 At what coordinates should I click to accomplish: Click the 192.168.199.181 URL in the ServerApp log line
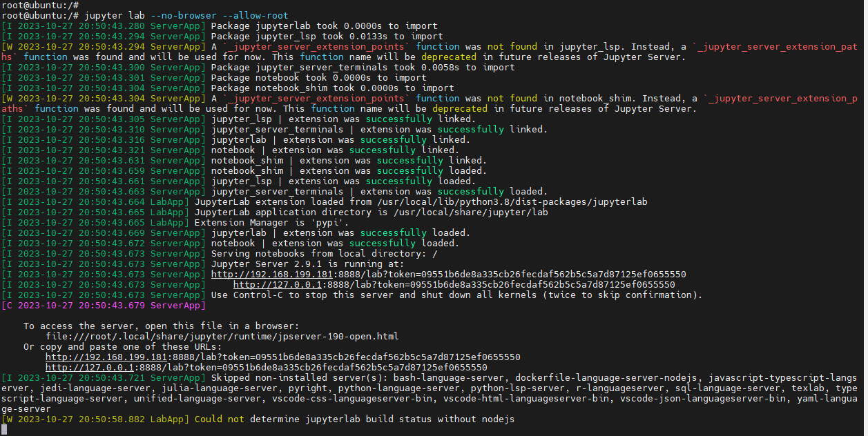tap(448, 274)
